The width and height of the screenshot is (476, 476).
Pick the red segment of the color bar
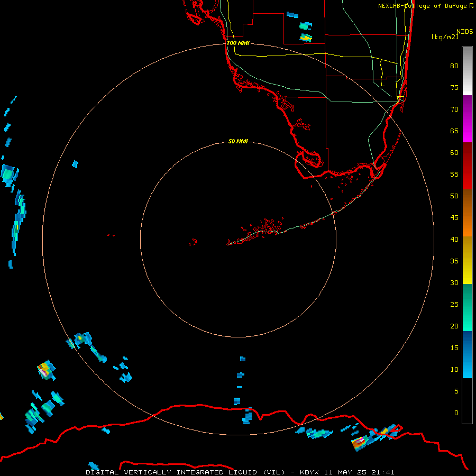pos(467,166)
